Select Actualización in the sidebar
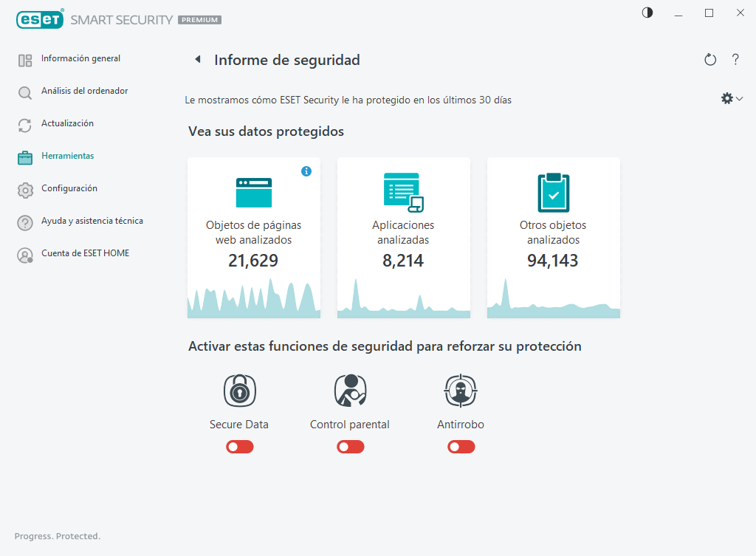756x556 pixels. [x=69, y=123]
